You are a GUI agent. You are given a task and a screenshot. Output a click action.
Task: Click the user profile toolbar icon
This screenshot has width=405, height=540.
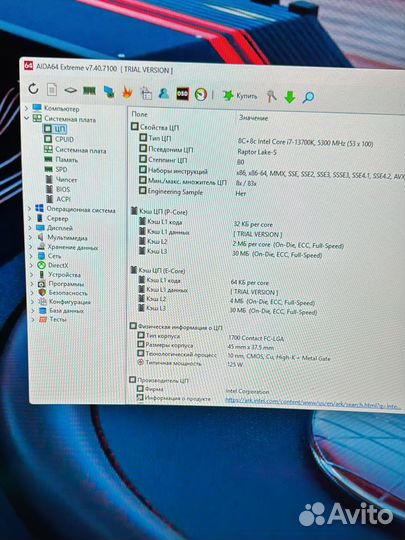pyautogui.click(x=164, y=93)
